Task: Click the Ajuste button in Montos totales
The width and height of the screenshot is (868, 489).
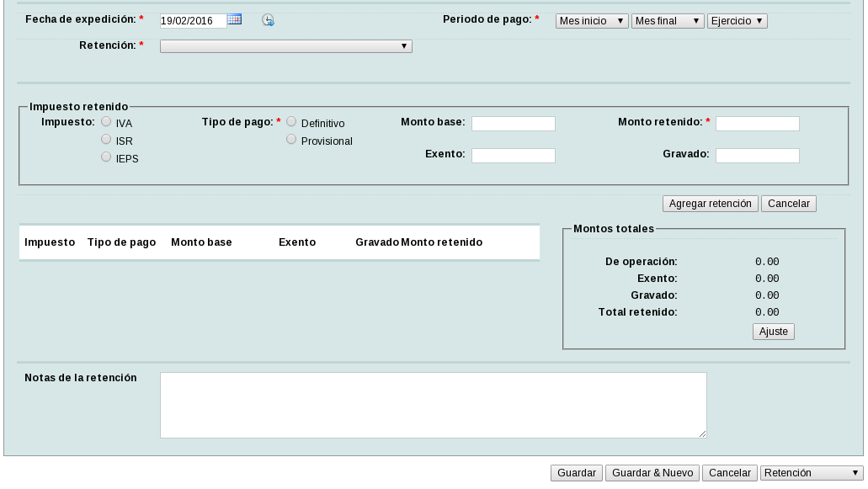Action: tap(773, 332)
